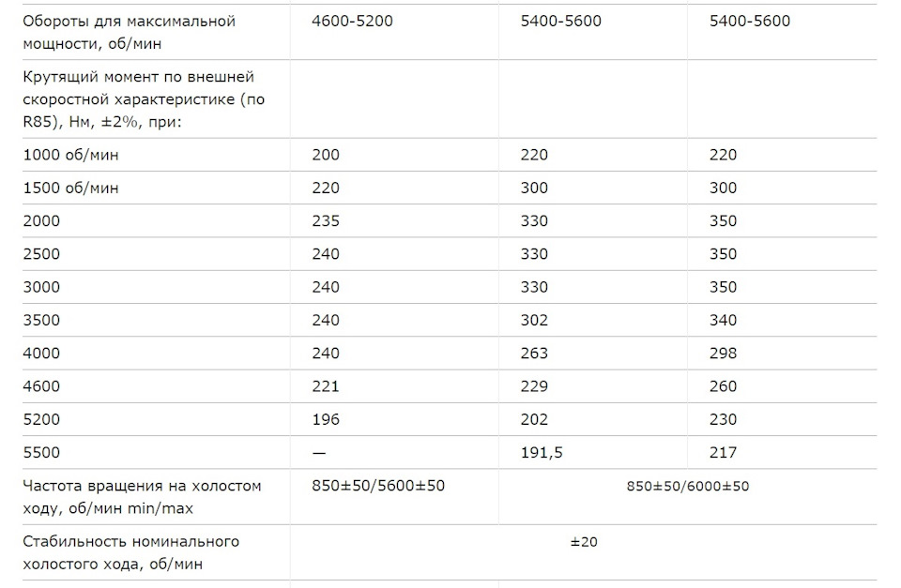Click the torque value 235
Image resolution: width=901 pixels, height=588 pixels.
[x=326, y=221]
